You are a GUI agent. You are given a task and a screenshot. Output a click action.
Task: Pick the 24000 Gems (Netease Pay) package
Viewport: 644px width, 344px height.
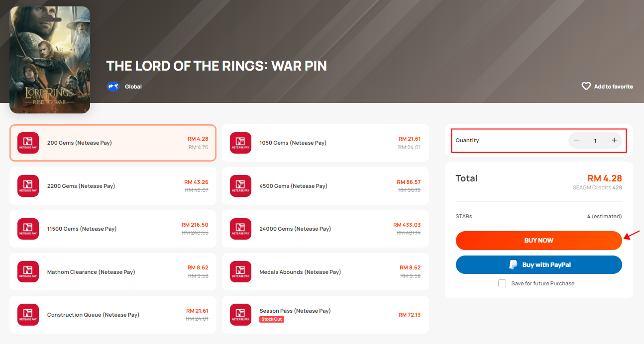point(325,229)
